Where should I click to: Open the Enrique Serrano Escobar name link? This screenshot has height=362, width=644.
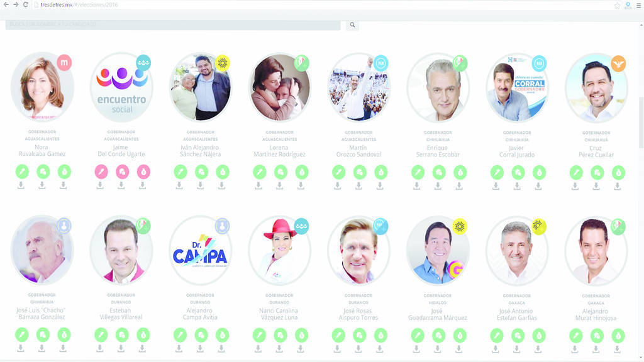pyautogui.click(x=438, y=151)
